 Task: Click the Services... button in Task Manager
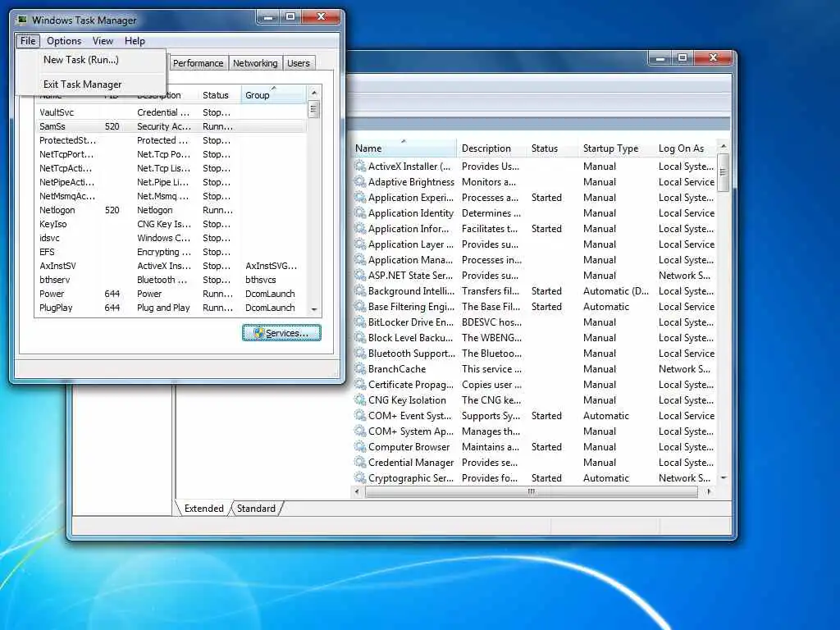click(282, 333)
